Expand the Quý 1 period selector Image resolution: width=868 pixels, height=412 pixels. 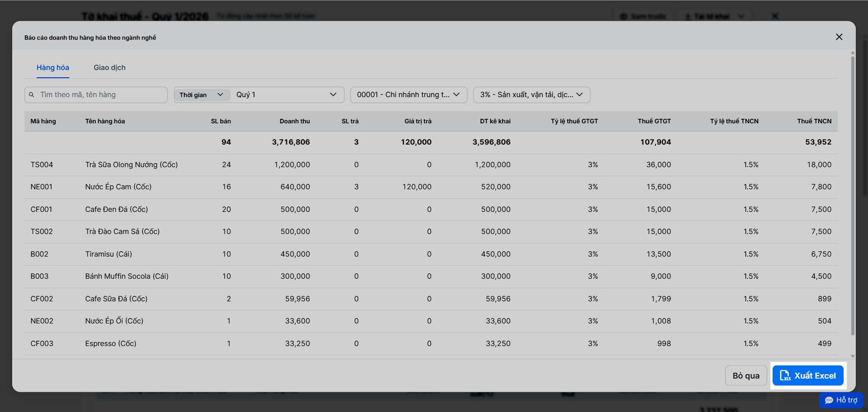[287, 95]
